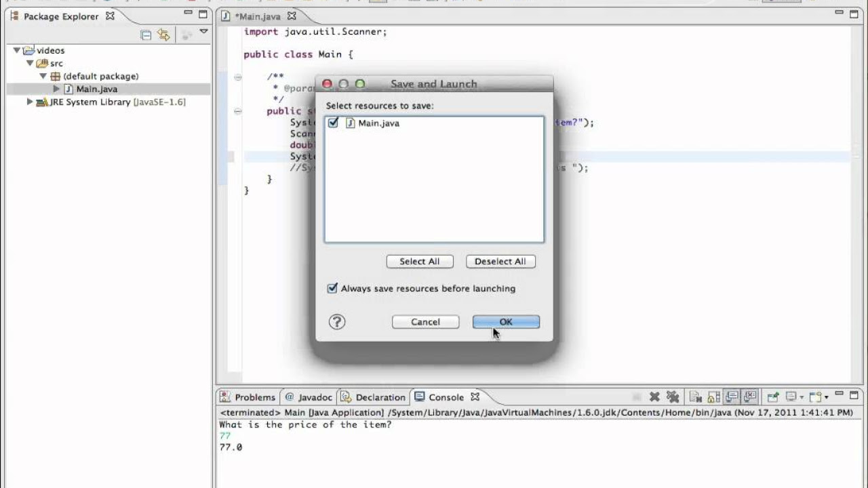Image resolution: width=868 pixels, height=488 pixels.
Task: Toggle show console on standard output icon
Action: pos(732,396)
